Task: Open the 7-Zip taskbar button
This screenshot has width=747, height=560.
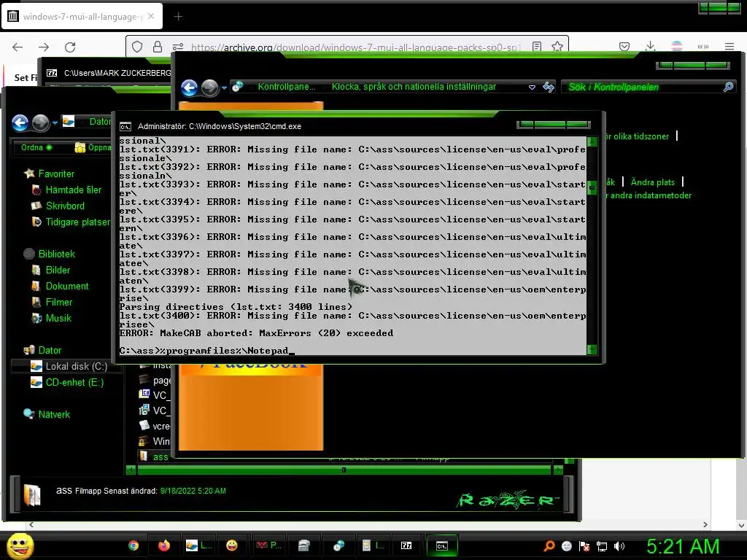Action: coord(406,545)
